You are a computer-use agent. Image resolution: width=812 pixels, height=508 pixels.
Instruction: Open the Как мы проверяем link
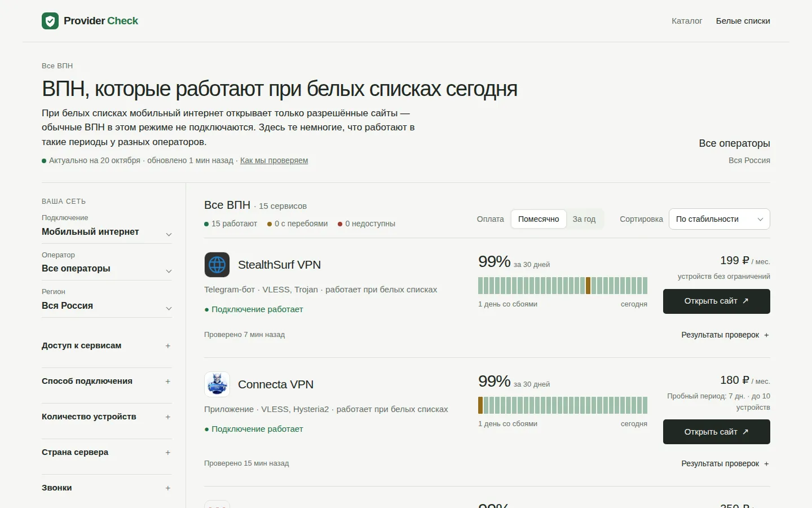pyautogui.click(x=274, y=160)
